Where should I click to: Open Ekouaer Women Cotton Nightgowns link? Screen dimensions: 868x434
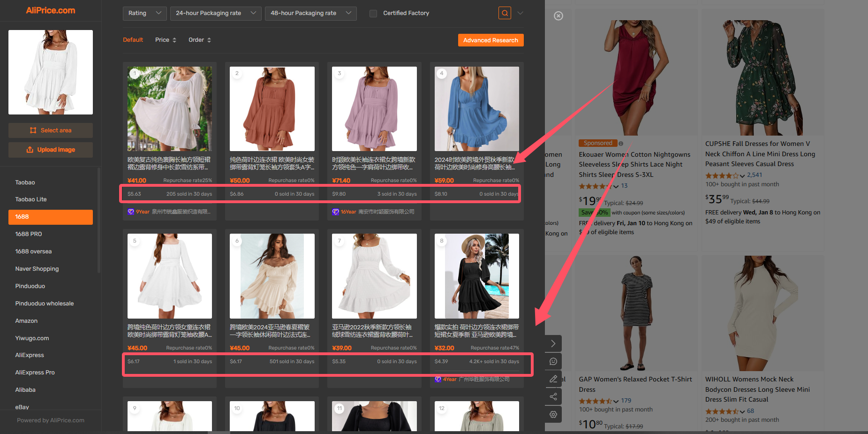pos(634,165)
